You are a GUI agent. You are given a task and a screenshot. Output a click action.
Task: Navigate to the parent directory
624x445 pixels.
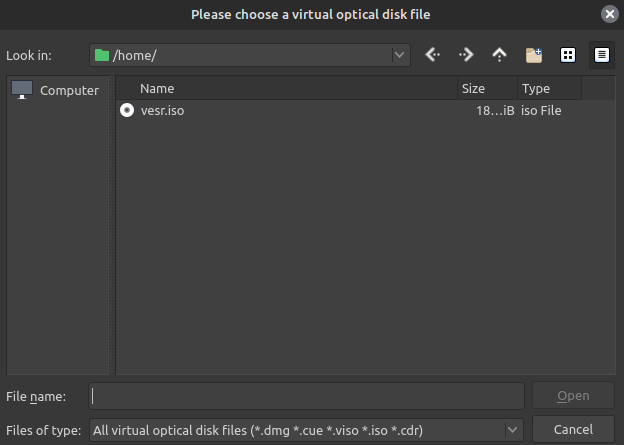click(499, 55)
